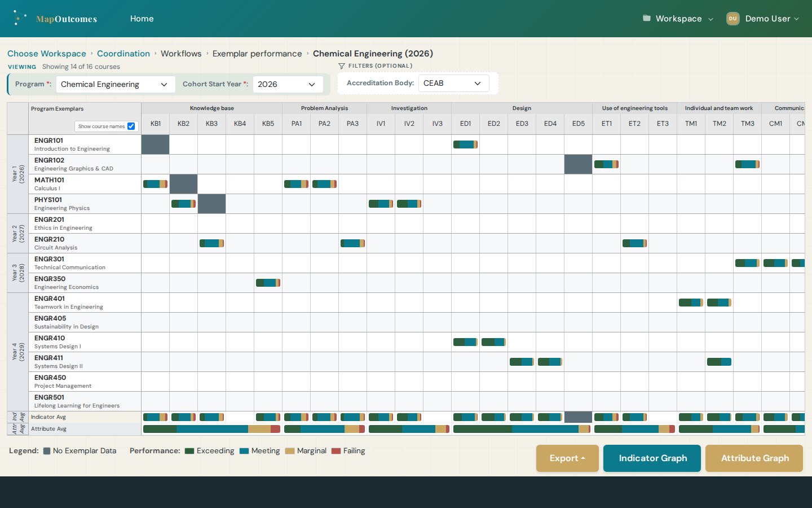The height and width of the screenshot is (508, 812).
Task: Click the Investigation attribute header
Action: click(x=409, y=108)
